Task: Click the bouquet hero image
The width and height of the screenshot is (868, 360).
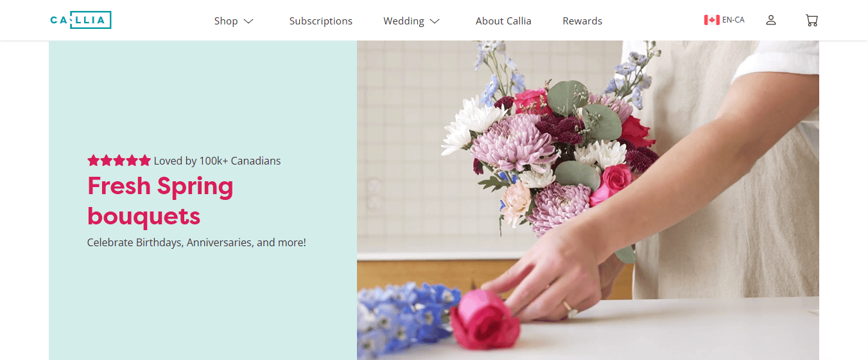Action: [x=587, y=200]
